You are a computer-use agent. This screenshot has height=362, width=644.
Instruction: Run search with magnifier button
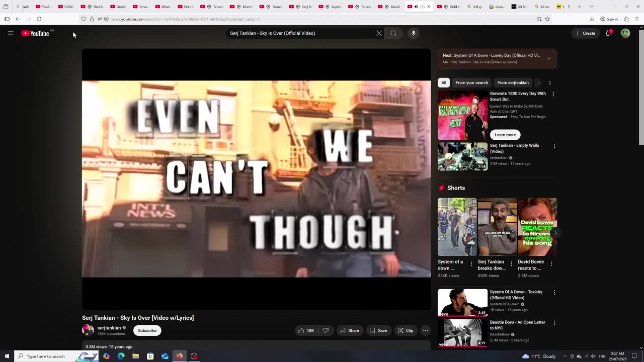393,33
